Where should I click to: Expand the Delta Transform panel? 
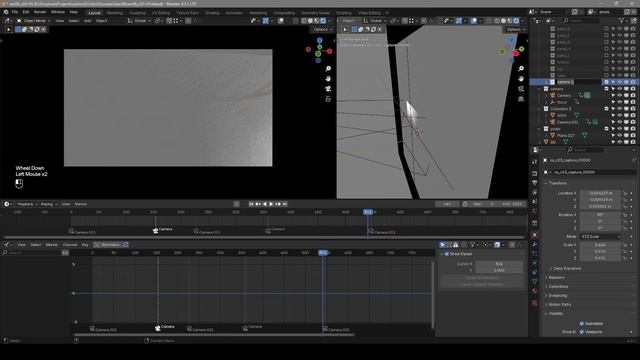coord(567,268)
